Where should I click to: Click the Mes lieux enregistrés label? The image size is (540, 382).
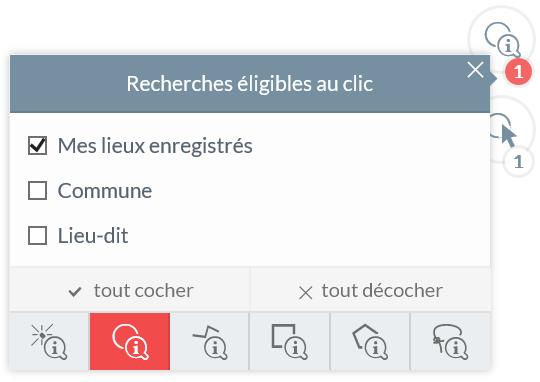(155, 146)
